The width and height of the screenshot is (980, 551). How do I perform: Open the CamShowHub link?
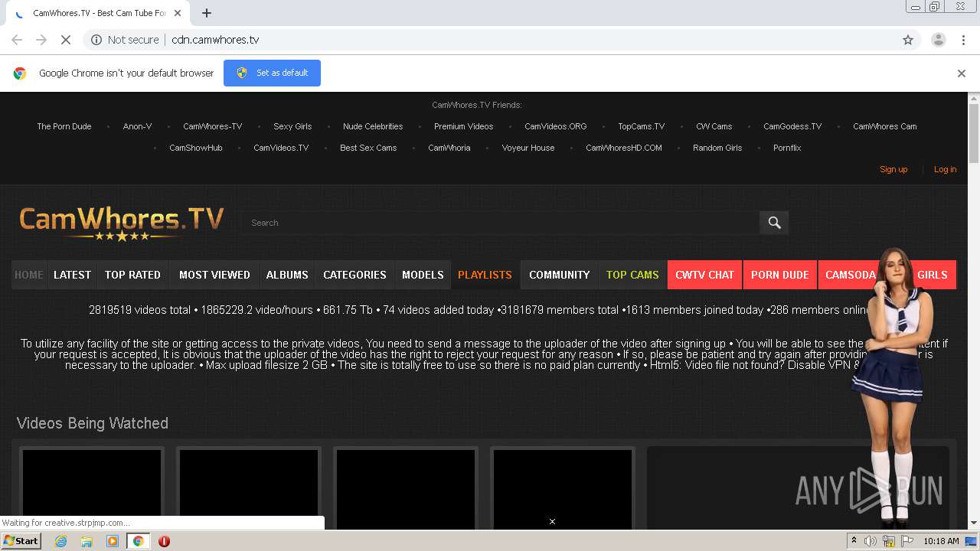pyautogui.click(x=196, y=148)
